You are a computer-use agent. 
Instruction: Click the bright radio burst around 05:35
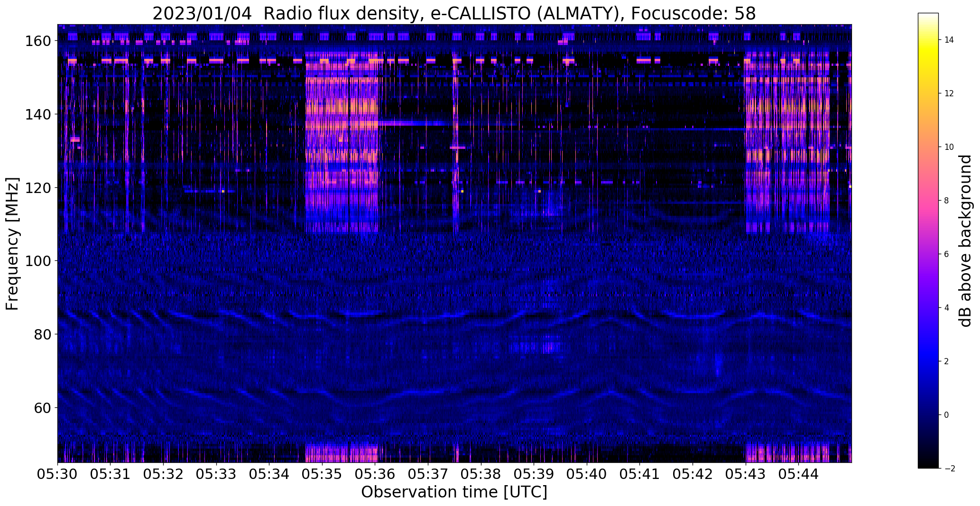(x=342, y=142)
